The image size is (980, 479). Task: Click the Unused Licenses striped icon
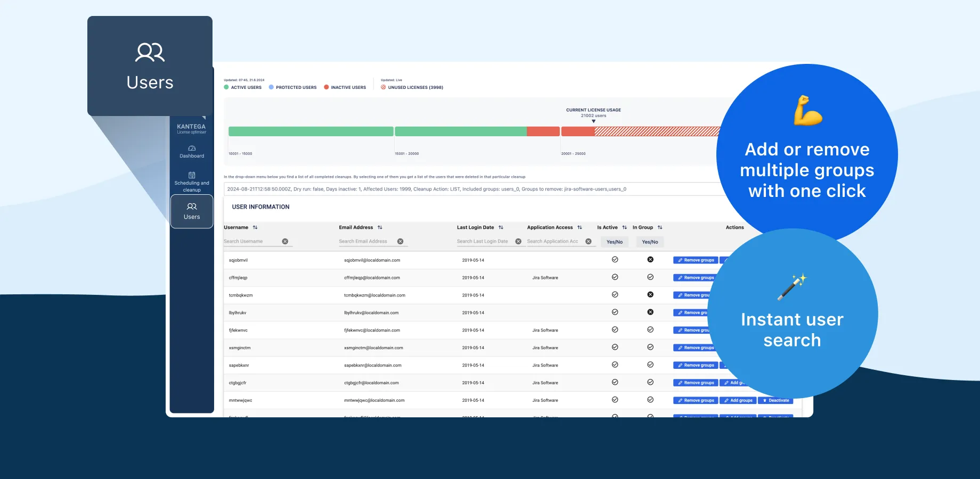tap(383, 87)
